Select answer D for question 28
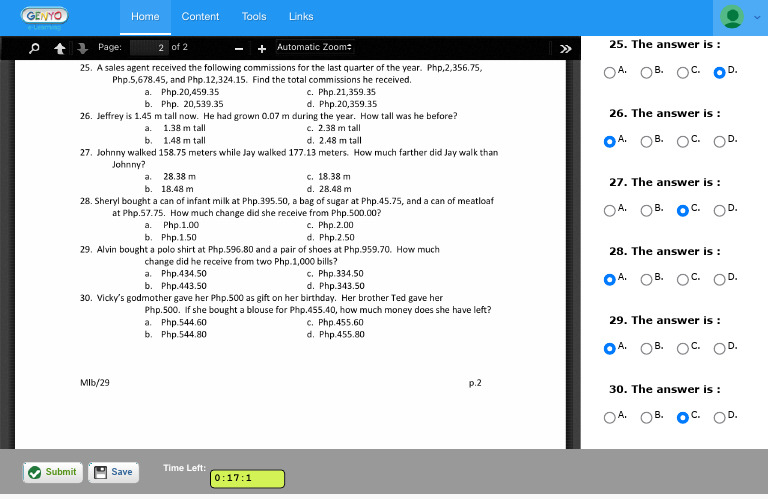The height and width of the screenshot is (499, 768). [720, 280]
